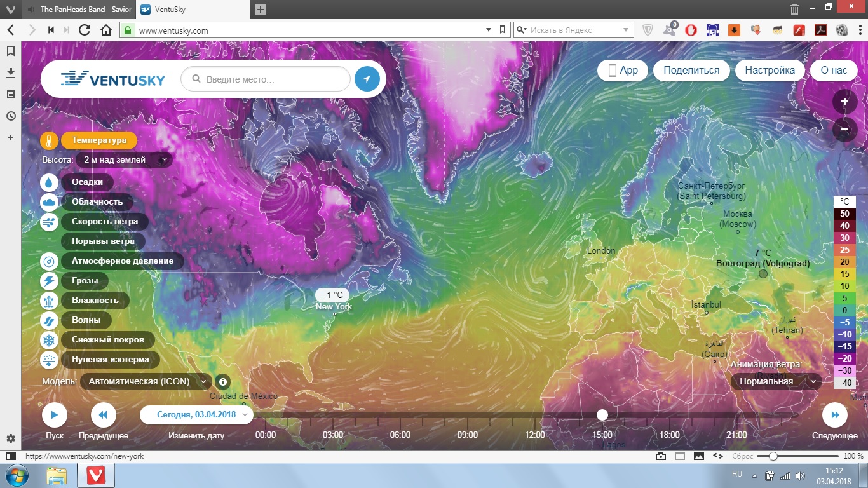
Task: Click the cloud cover icon
Action: coord(50,202)
